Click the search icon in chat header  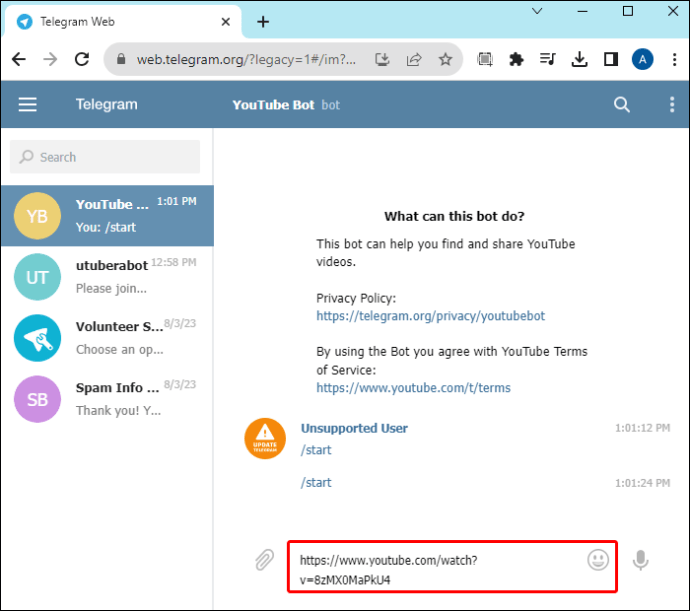(622, 105)
